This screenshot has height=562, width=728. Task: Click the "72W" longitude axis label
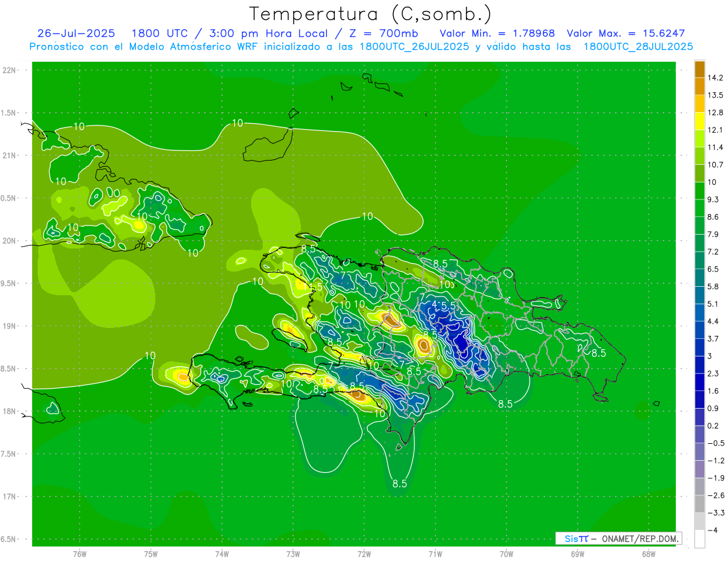coord(364,554)
